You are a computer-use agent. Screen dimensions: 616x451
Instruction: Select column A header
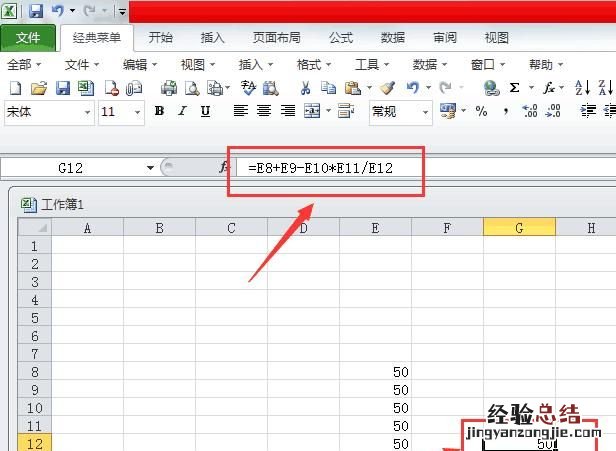click(x=87, y=228)
